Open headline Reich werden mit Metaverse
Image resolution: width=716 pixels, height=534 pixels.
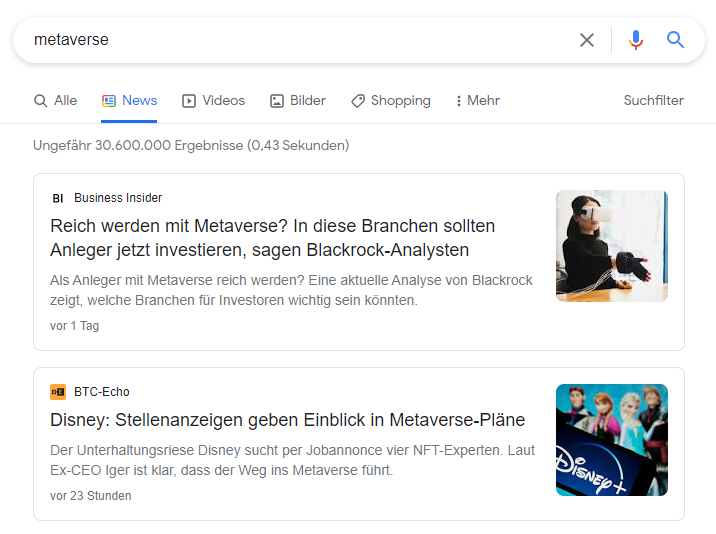(x=273, y=238)
